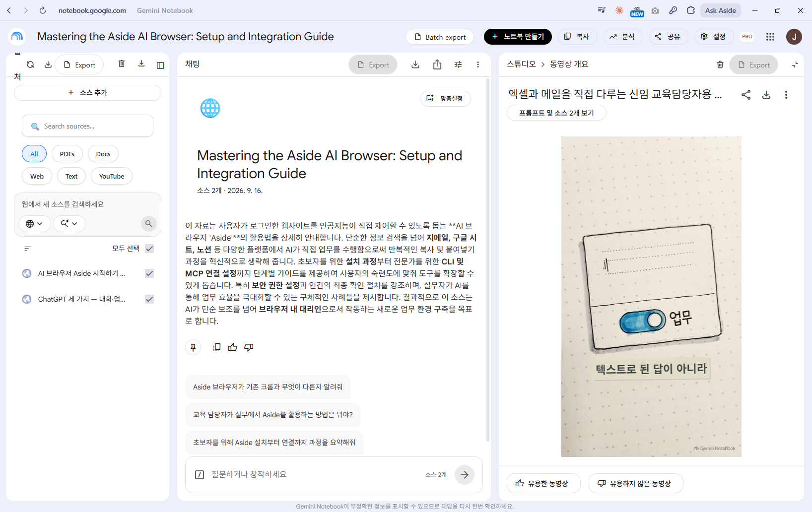Screen dimensions: 812x512
Task: Open the 공유 menu item
Action: (668, 37)
